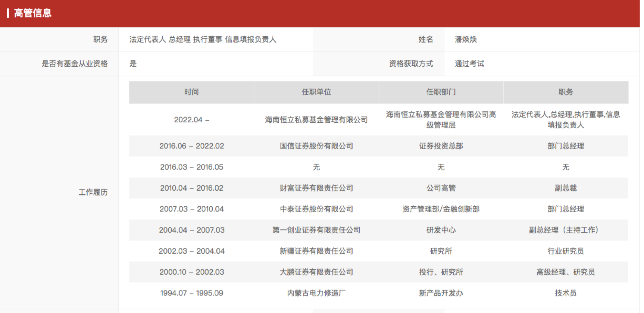Click 财富证券有限责任公司 cell
This screenshot has width=644, height=313.
pyautogui.click(x=316, y=188)
